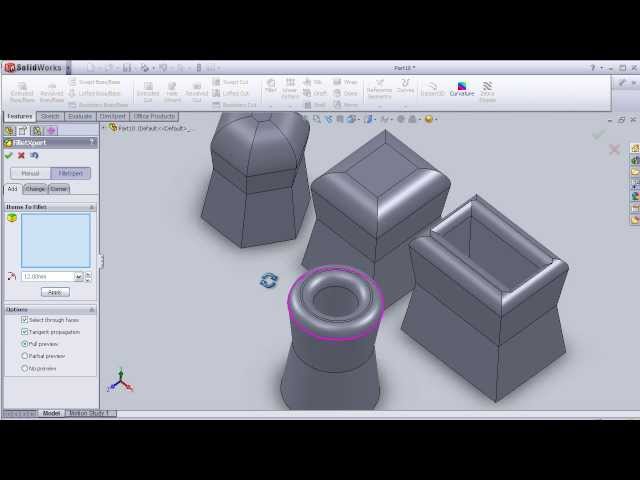Collapse the Options section
The width and height of the screenshot is (640, 480).
coord(92,309)
